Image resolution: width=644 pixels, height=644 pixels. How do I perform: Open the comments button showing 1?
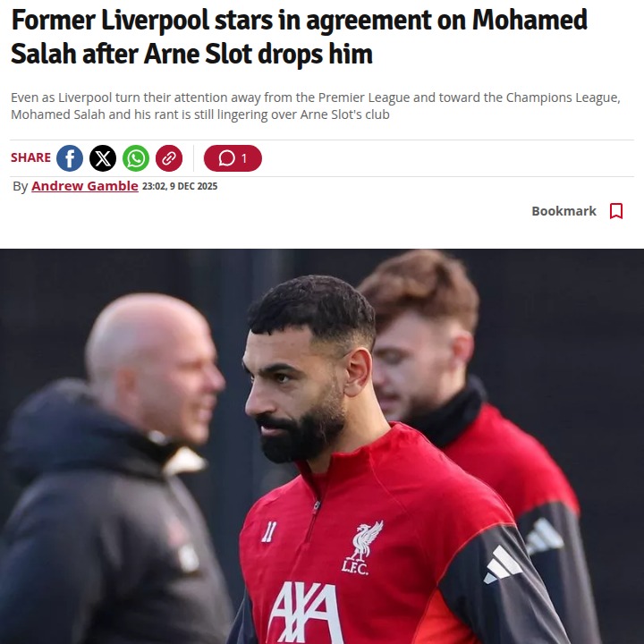tap(233, 158)
